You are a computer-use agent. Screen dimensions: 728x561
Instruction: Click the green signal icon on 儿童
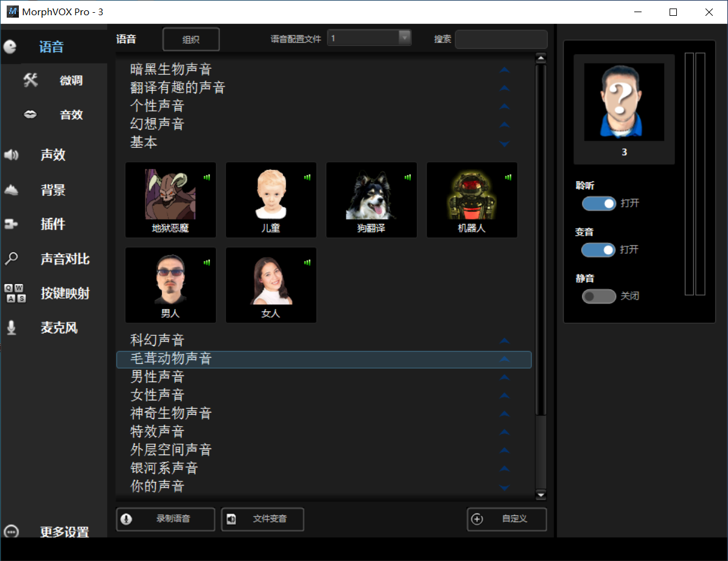tap(307, 177)
